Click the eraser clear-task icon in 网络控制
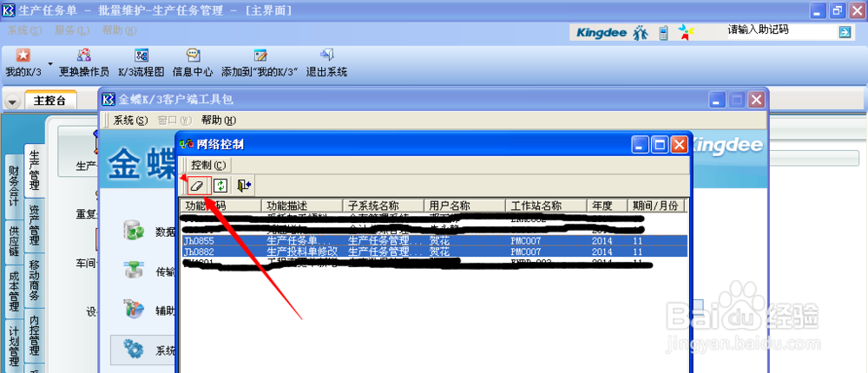 199,186
